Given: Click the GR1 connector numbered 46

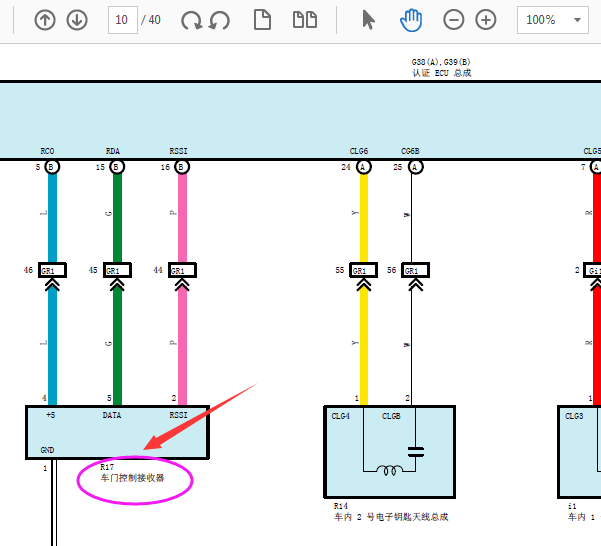Looking at the screenshot, I should [53, 271].
